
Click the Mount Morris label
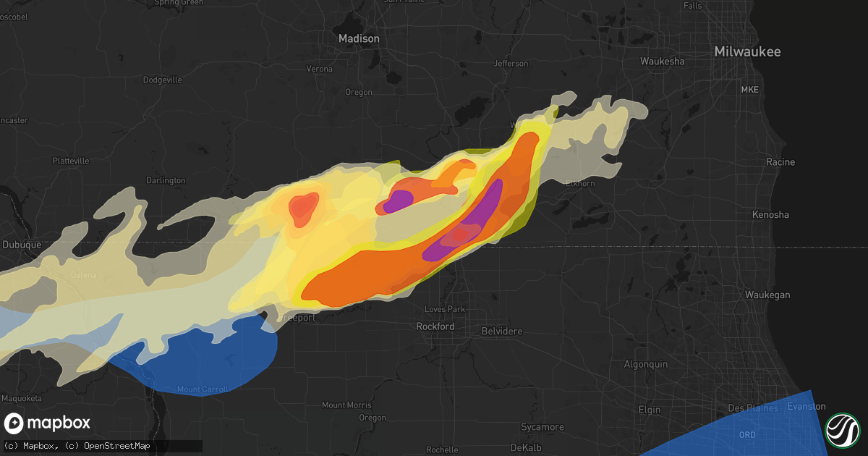tap(346, 405)
